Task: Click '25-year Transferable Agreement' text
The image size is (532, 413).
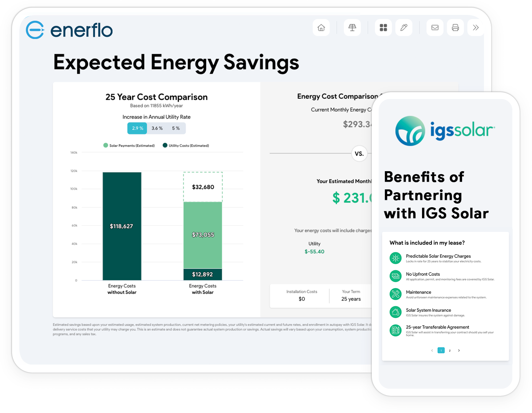Action: point(437,327)
